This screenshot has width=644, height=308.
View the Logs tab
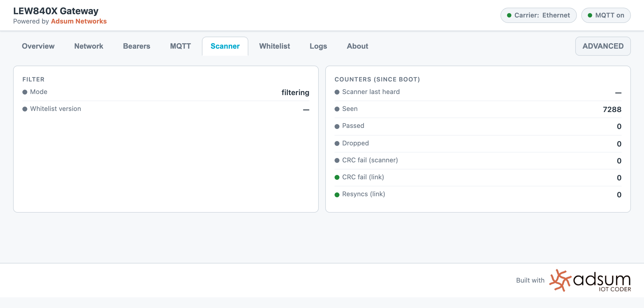click(x=318, y=46)
